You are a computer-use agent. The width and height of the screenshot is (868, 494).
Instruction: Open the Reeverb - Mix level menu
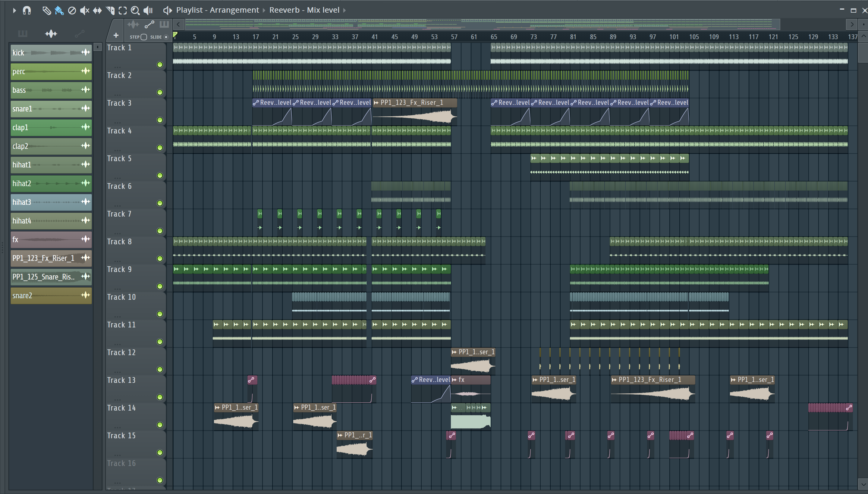[304, 10]
